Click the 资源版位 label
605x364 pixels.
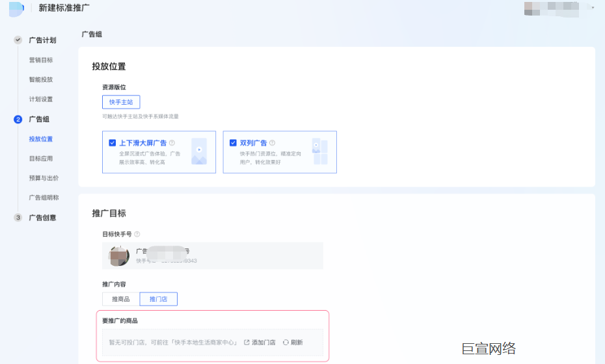pos(114,87)
